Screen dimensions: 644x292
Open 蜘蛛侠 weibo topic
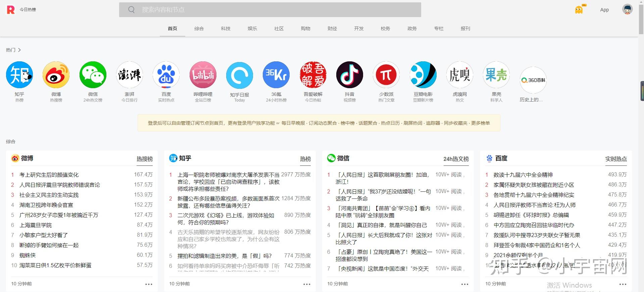point(28,255)
